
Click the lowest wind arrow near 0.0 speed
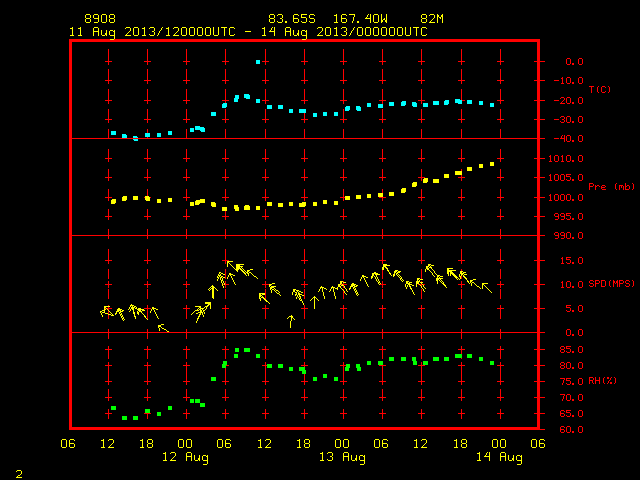click(163, 328)
